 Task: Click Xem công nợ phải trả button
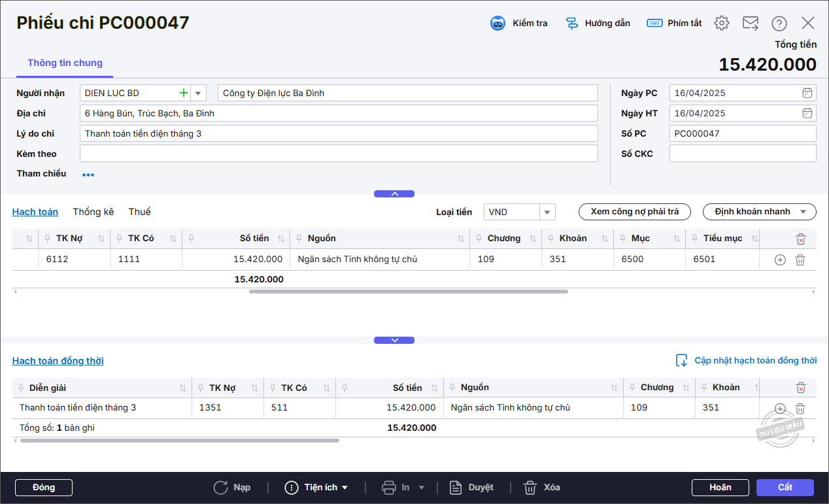pos(634,212)
